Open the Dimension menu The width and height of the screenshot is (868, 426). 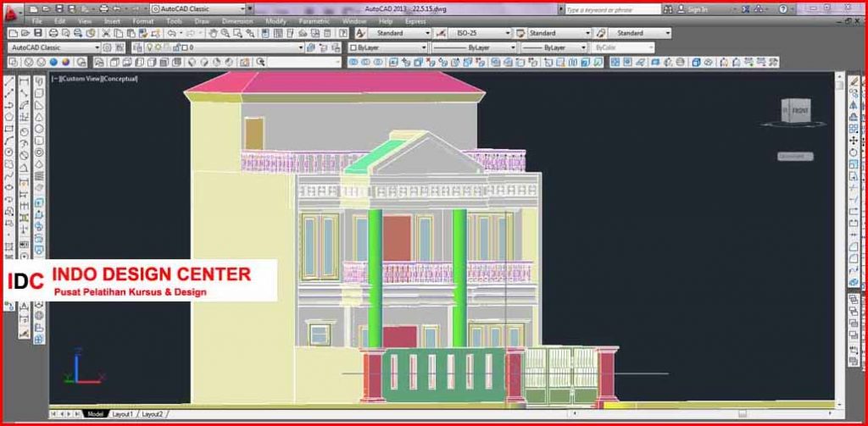point(237,21)
